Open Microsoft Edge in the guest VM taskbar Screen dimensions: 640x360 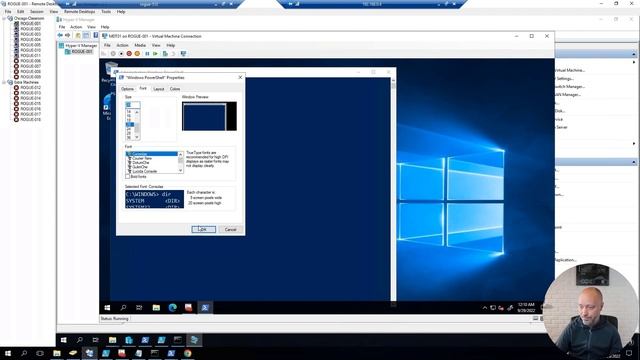point(173,308)
